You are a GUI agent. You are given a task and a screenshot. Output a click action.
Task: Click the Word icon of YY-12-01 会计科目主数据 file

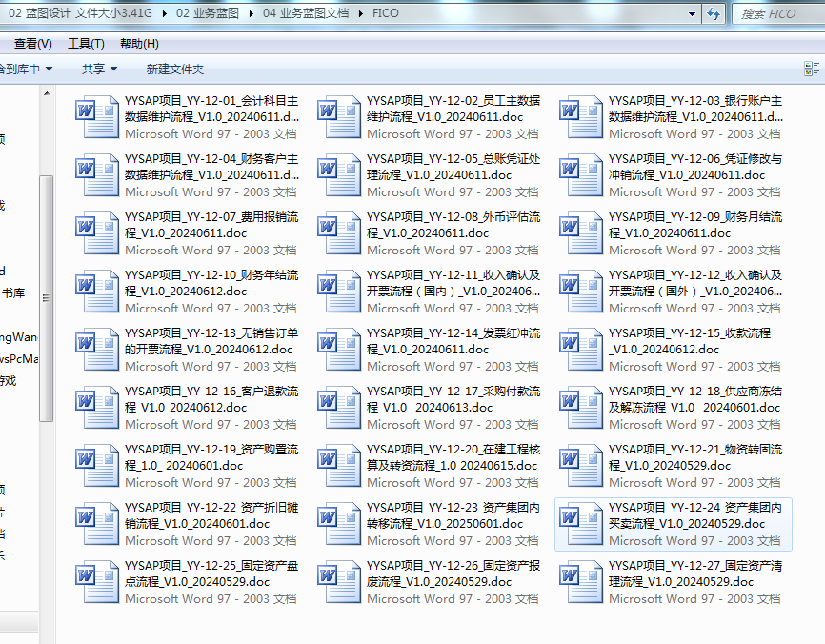(97, 118)
